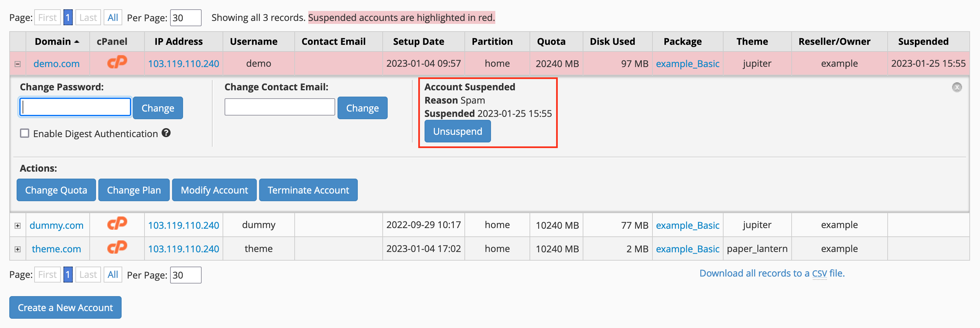The height and width of the screenshot is (328, 980).
Task: Open cPanel for theme.com account
Action: point(117,247)
